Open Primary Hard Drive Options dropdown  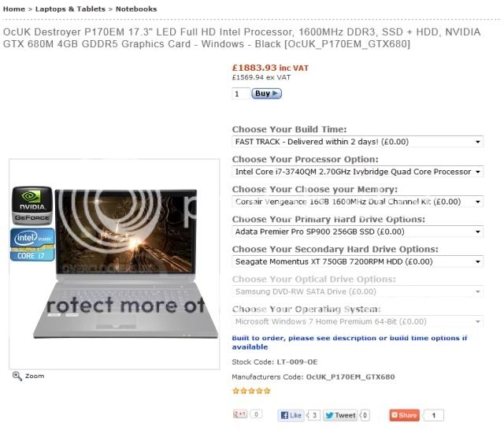point(358,232)
